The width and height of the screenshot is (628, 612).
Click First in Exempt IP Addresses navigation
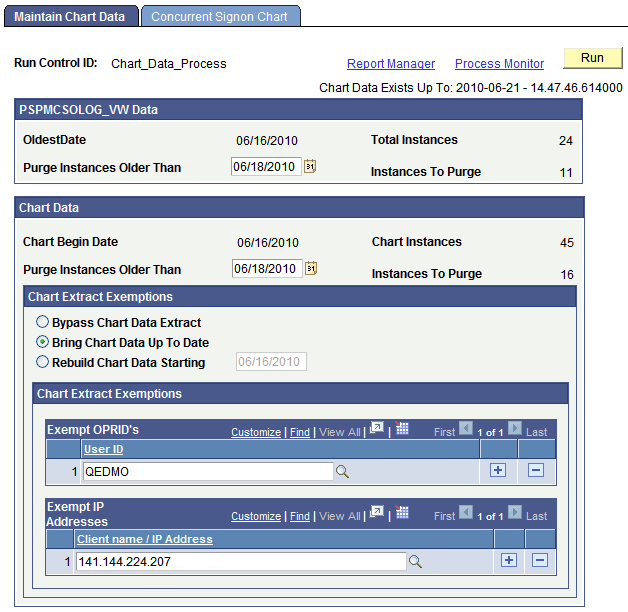coord(445,516)
